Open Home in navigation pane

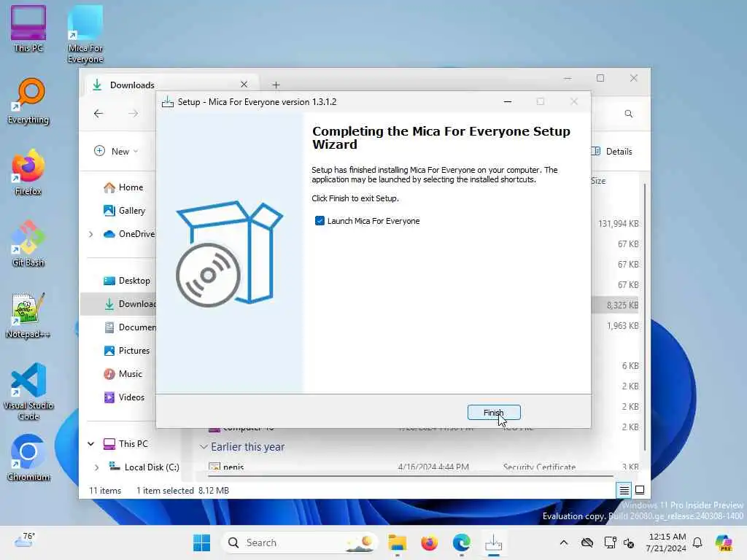tap(124, 187)
